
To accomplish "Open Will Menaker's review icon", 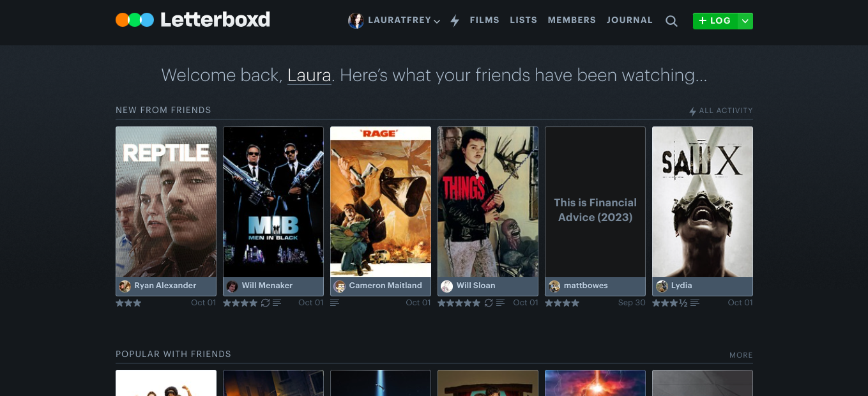I will click(277, 303).
